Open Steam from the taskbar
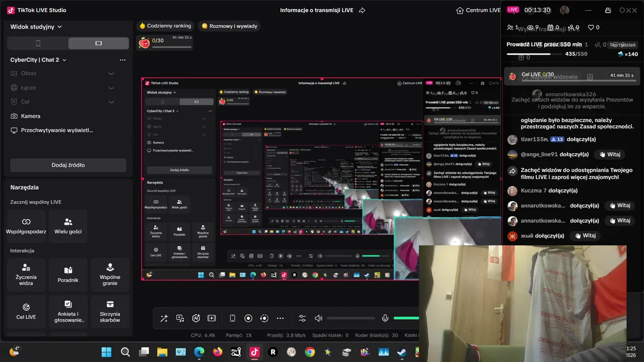644x362 pixels. [x=401, y=352]
